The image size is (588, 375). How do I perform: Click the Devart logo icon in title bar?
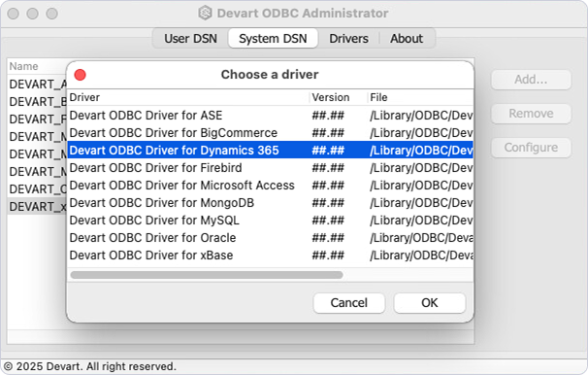pos(205,14)
